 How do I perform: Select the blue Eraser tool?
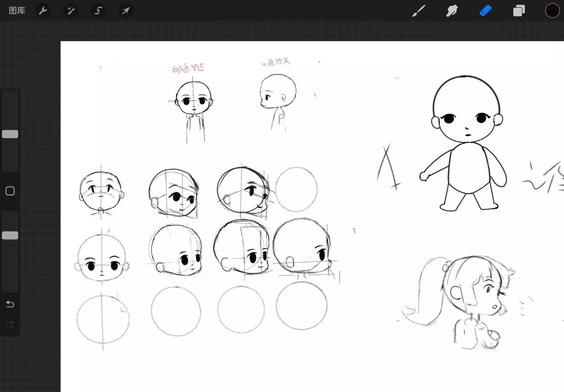485,11
